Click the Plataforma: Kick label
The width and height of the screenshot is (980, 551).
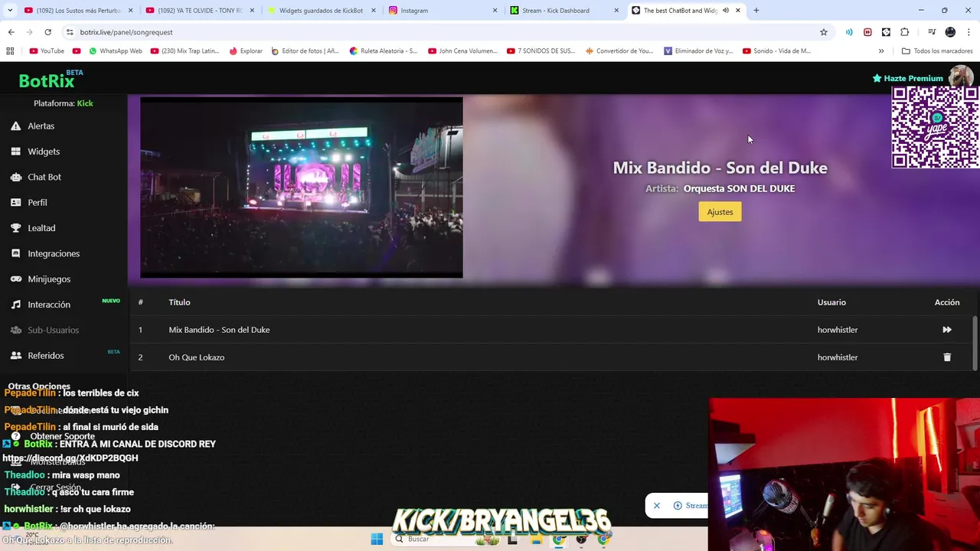click(x=64, y=103)
